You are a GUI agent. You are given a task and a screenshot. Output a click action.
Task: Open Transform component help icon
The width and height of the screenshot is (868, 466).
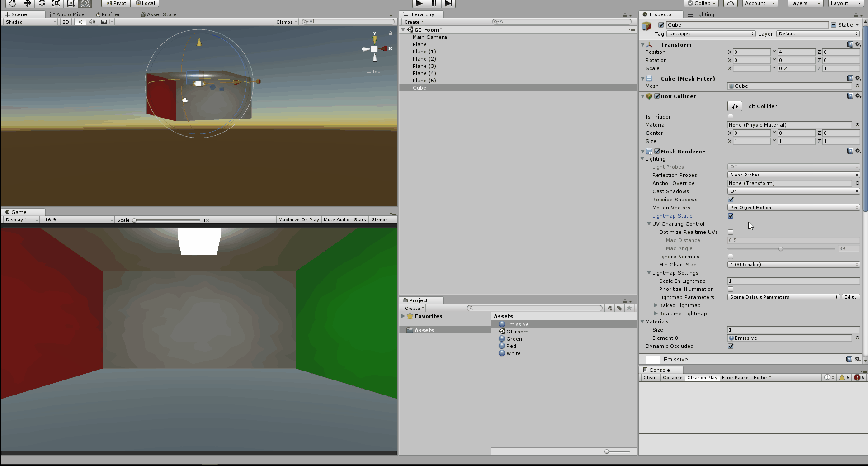pos(850,44)
